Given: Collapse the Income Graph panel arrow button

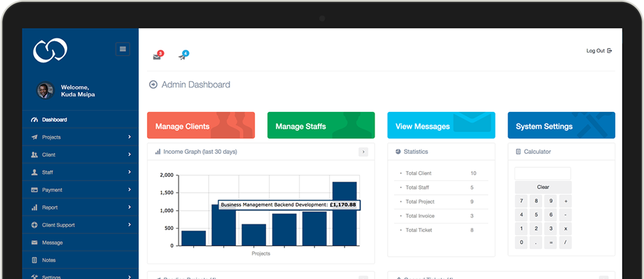Looking at the screenshot, I should (363, 152).
